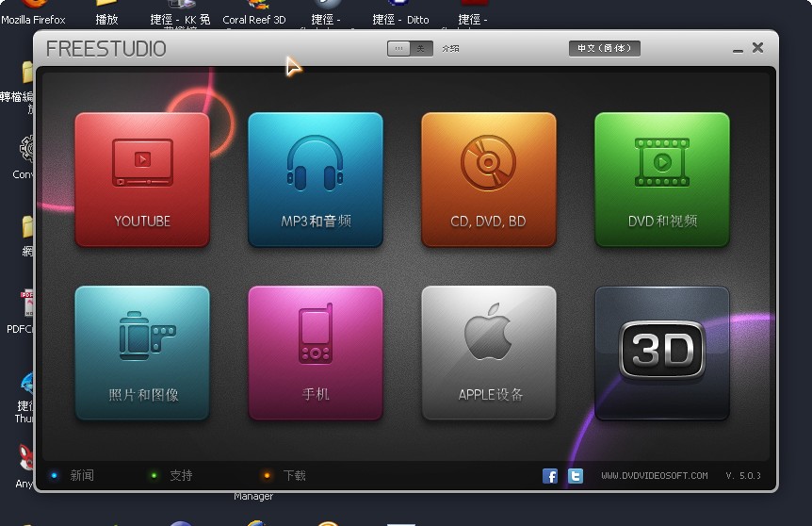Open the 新闻 news link
Image resolution: width=812 pixels, height=526 pixels.
(x=82, y=475)
